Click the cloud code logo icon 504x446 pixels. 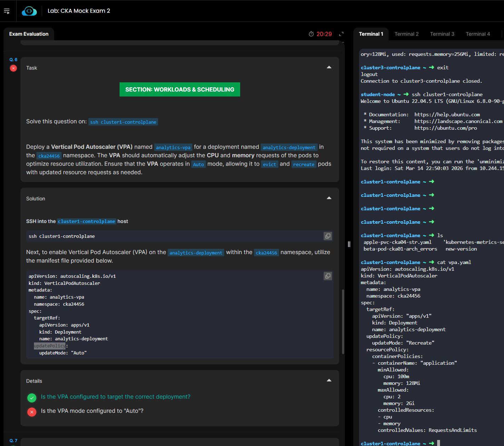tap(29, 11)
